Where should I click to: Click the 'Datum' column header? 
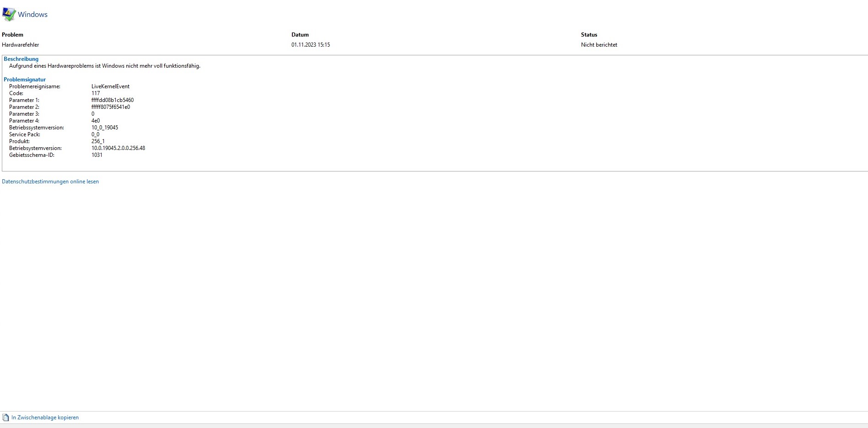tap(300, 35)
